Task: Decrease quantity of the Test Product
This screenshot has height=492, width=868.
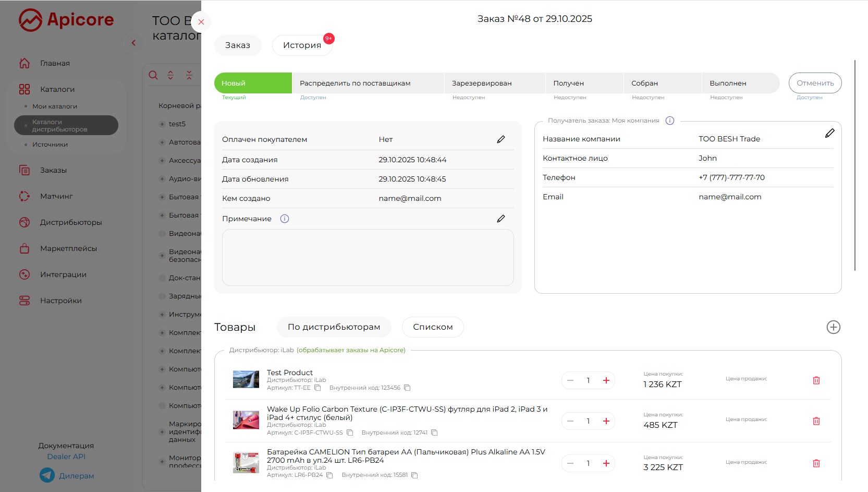Action: coord(570,380)
